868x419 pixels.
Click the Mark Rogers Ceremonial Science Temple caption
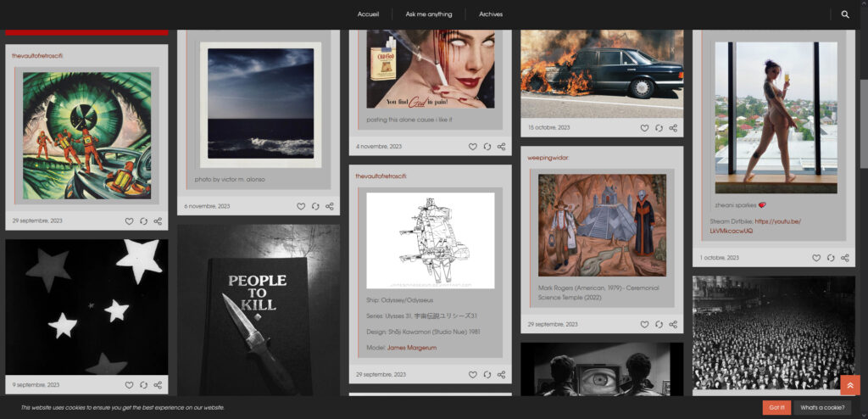coord(598,293)
